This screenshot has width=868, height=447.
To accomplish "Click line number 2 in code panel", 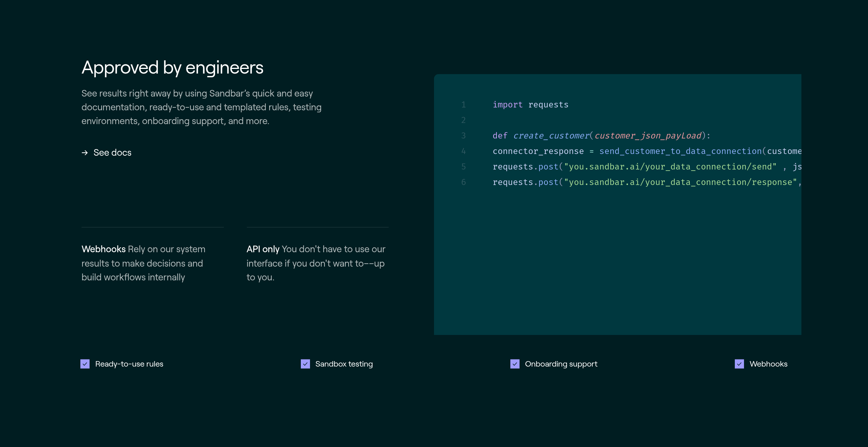I will click(x=464, y=120).
